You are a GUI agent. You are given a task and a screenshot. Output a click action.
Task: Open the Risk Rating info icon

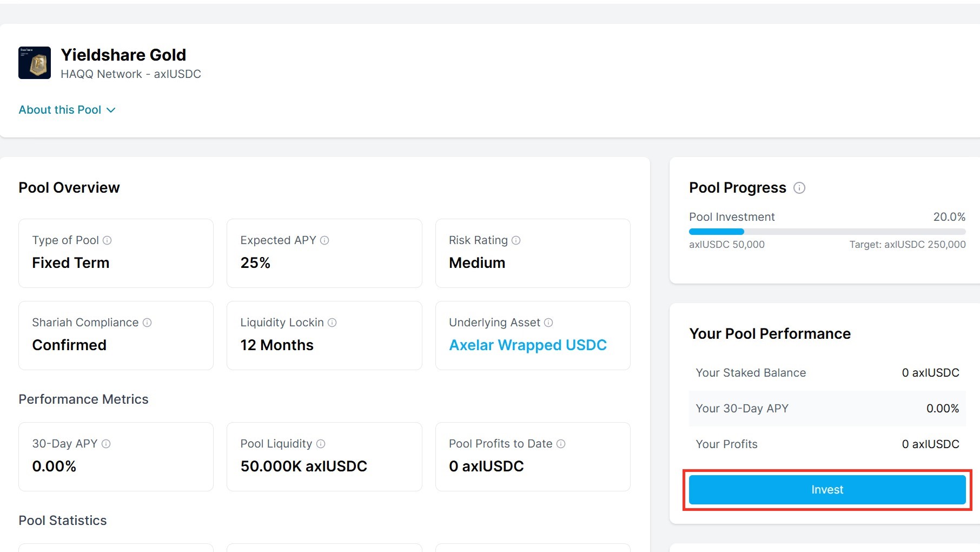pos(516,240)
